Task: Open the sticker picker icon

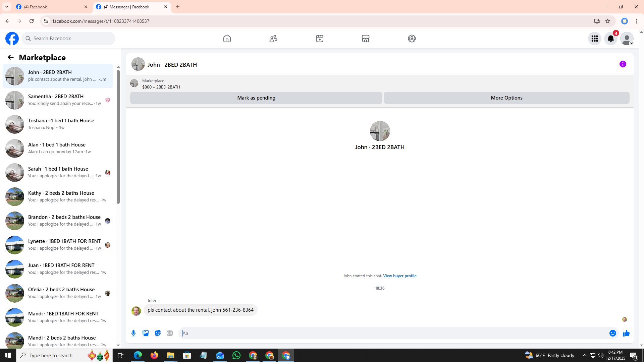Action: (158, 333)
